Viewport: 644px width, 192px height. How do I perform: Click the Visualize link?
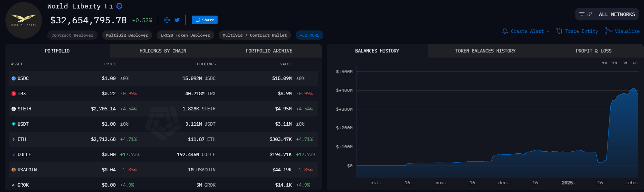pyautogui.click(x=627, y=31)
